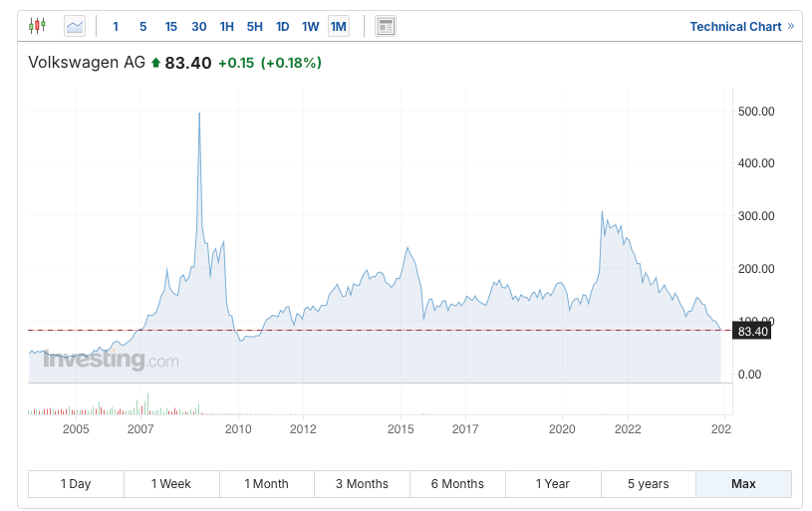
Task: Set interval to 15 minutes
Action: (171, 27)
